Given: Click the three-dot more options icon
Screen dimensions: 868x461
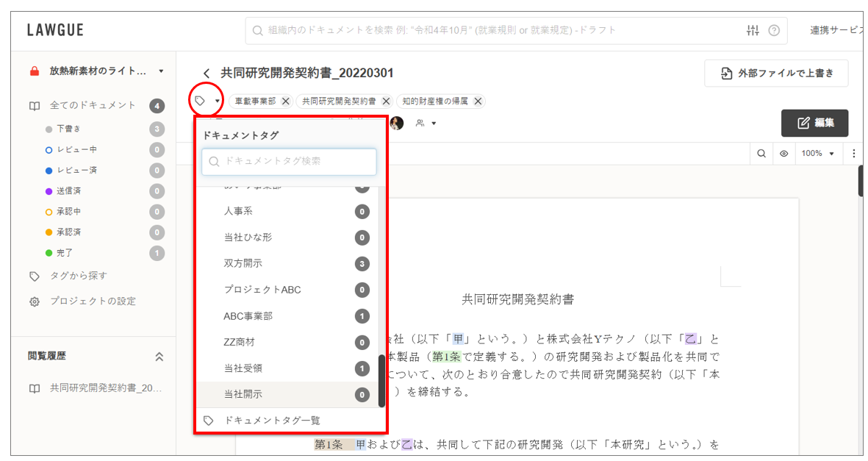Looking at the screenshot, I should click(x=853, y=154).
